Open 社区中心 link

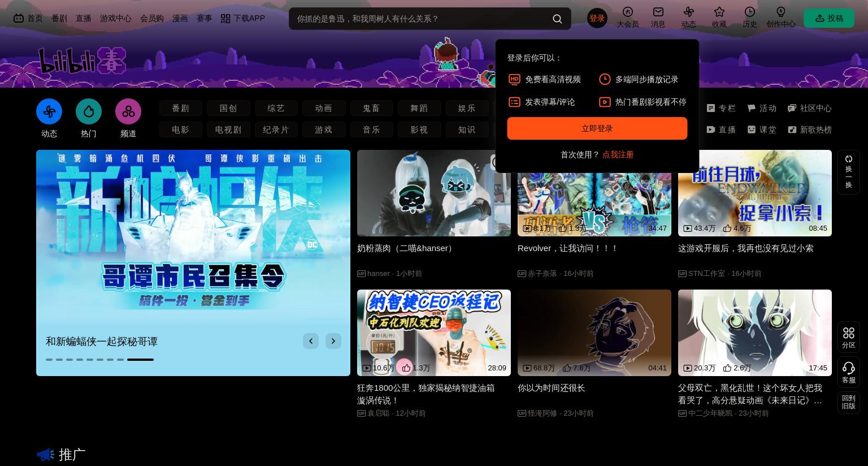810,108
